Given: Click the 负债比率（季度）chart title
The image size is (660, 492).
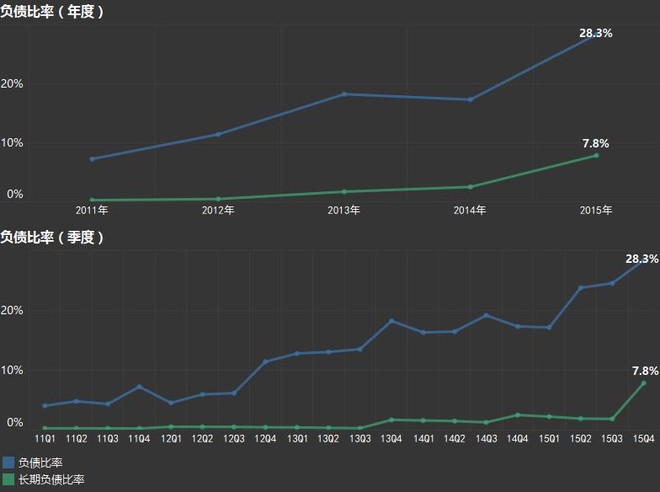Looking at the screenshot, I should [52, 237].
